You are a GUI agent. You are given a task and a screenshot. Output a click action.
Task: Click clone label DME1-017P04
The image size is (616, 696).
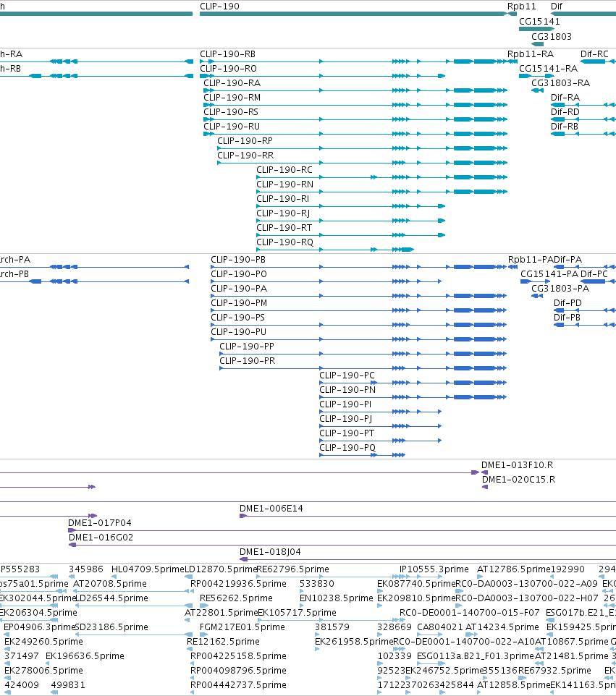(x=99, y=523)
